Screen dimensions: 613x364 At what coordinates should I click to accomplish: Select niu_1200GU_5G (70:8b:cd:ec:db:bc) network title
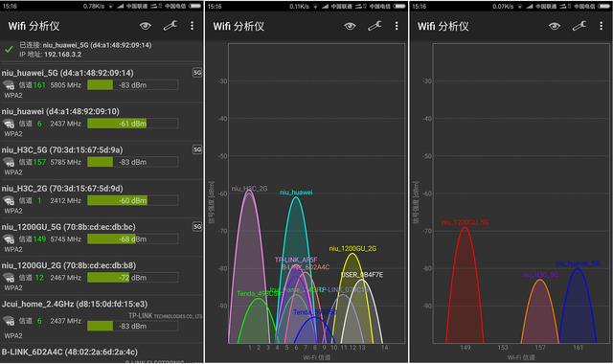(68, 227)
